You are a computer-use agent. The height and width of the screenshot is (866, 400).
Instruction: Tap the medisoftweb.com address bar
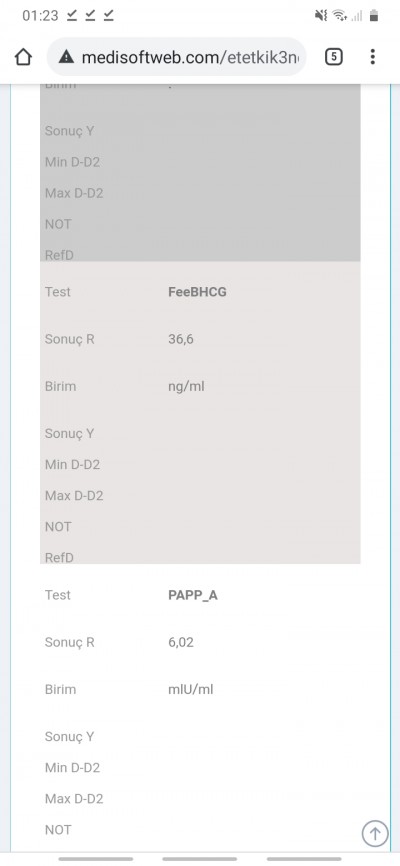(x=177, y=57)
